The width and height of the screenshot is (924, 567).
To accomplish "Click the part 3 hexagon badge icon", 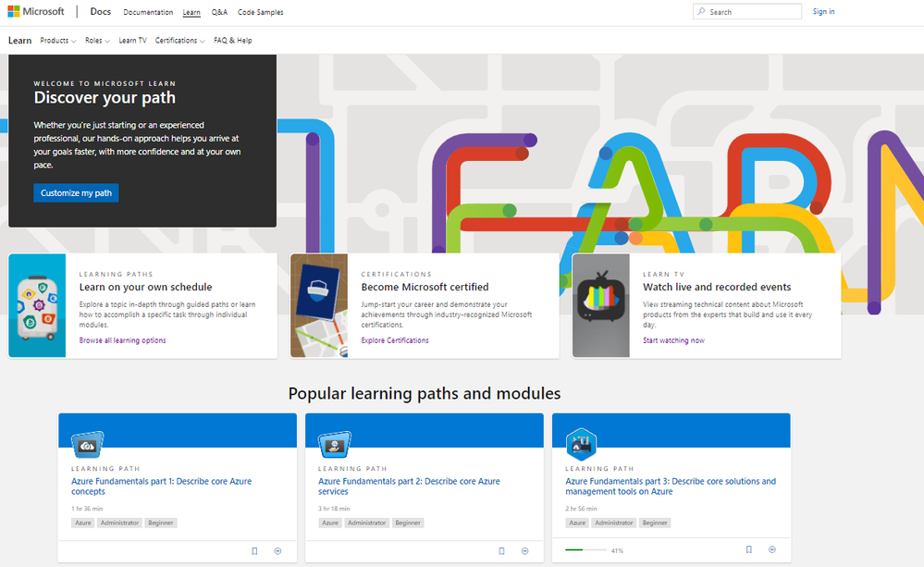I will click(581, 444).
